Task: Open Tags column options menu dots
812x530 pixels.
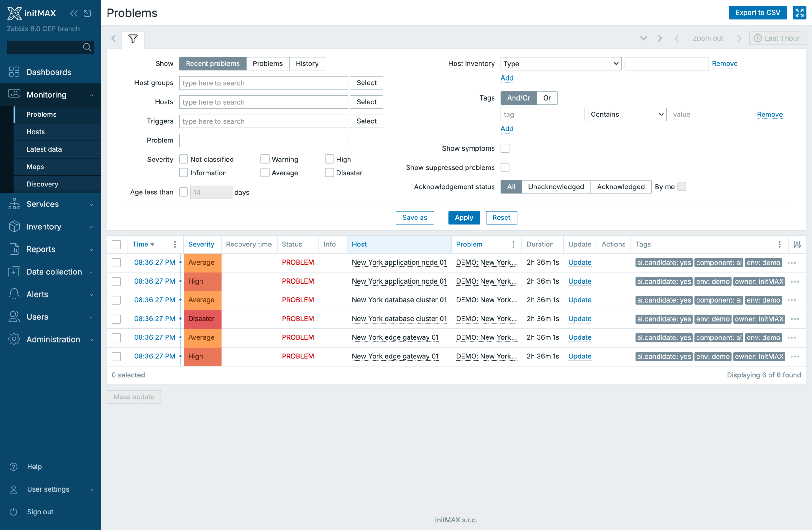Action: click(779, 244)
